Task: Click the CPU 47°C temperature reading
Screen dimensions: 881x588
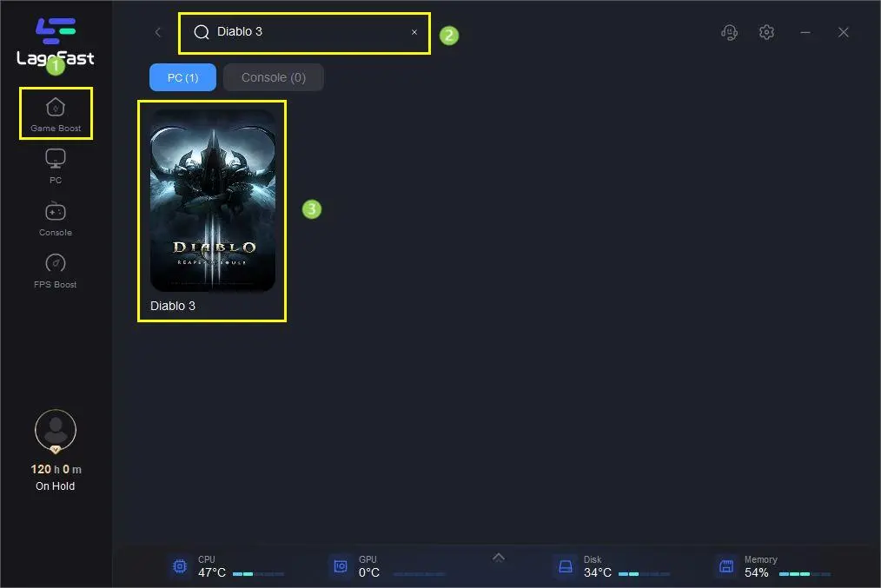Action: (212, 573)
